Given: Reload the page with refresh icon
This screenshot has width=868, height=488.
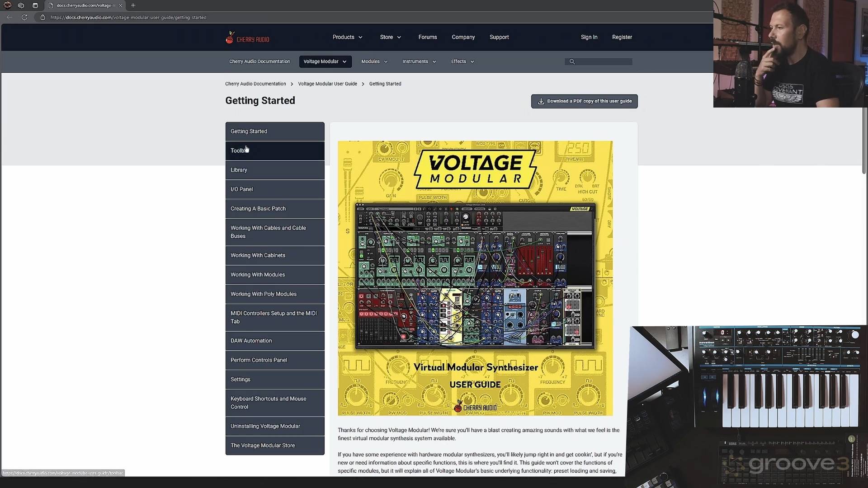Looking at the screenshot, I should 24,17.
